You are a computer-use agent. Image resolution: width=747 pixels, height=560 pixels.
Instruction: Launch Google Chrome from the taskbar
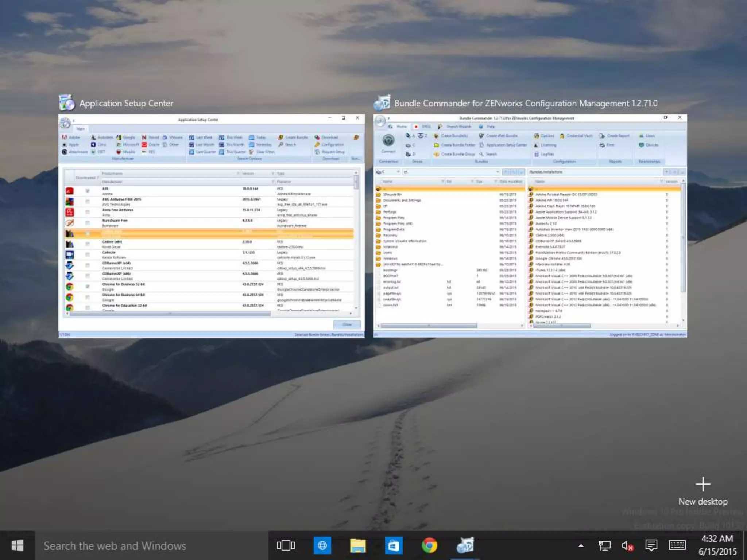click(x=429, y=545)
